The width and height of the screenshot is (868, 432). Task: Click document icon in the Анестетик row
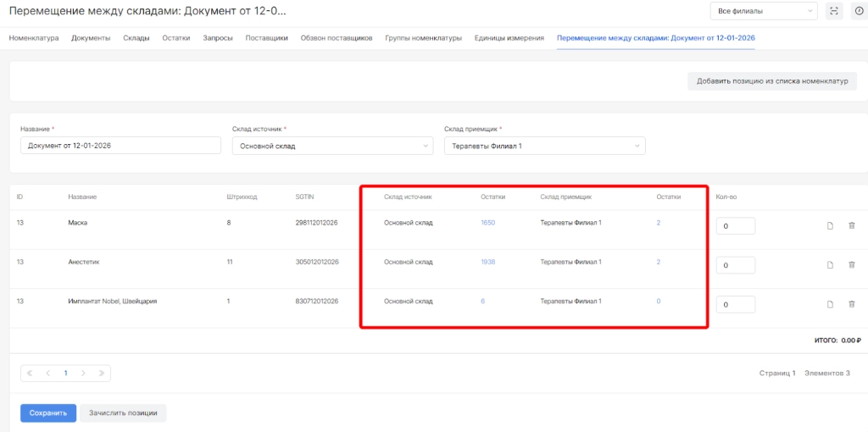coord(831,265)
